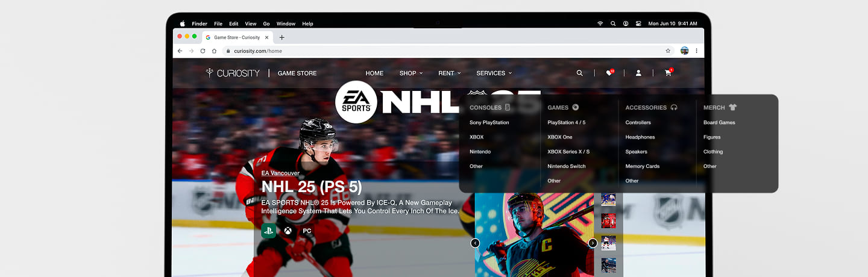The height and width of the screenshot is (277, 868).
Task: Go forward in the browser
Action: 191,51
